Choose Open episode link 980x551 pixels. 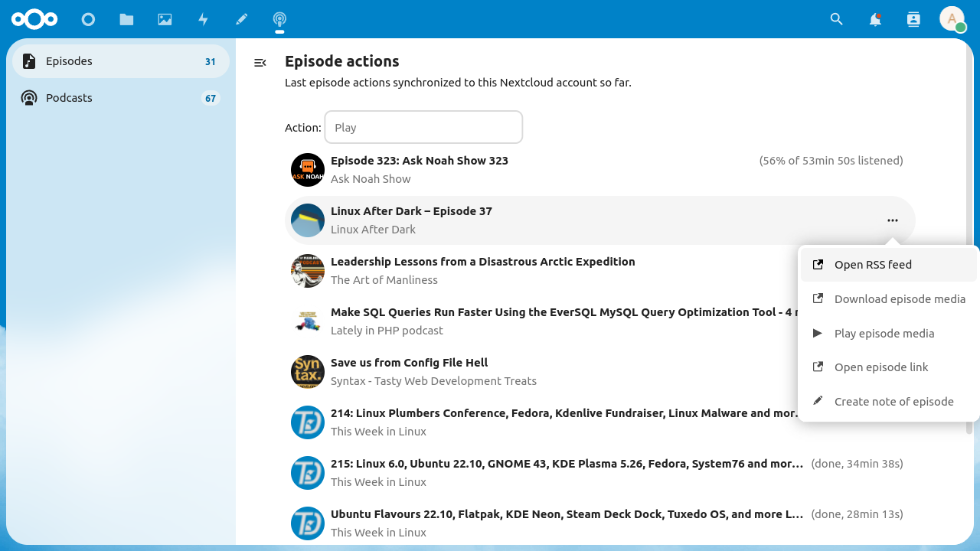[889, 367]
